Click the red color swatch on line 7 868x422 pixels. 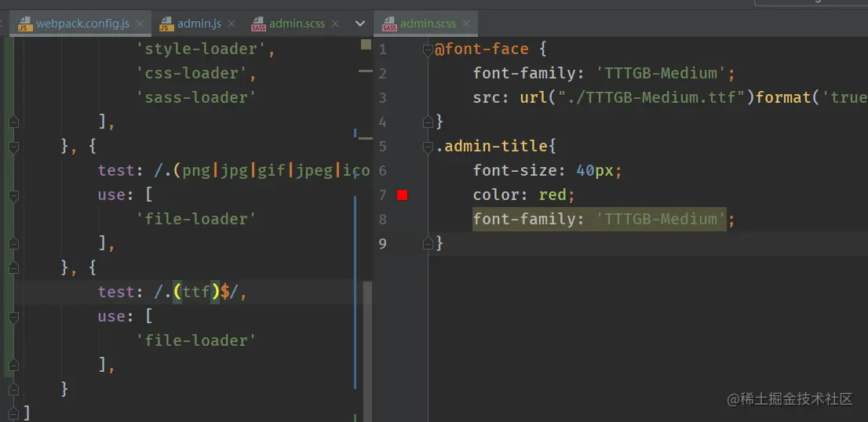[x=403, y=195]
